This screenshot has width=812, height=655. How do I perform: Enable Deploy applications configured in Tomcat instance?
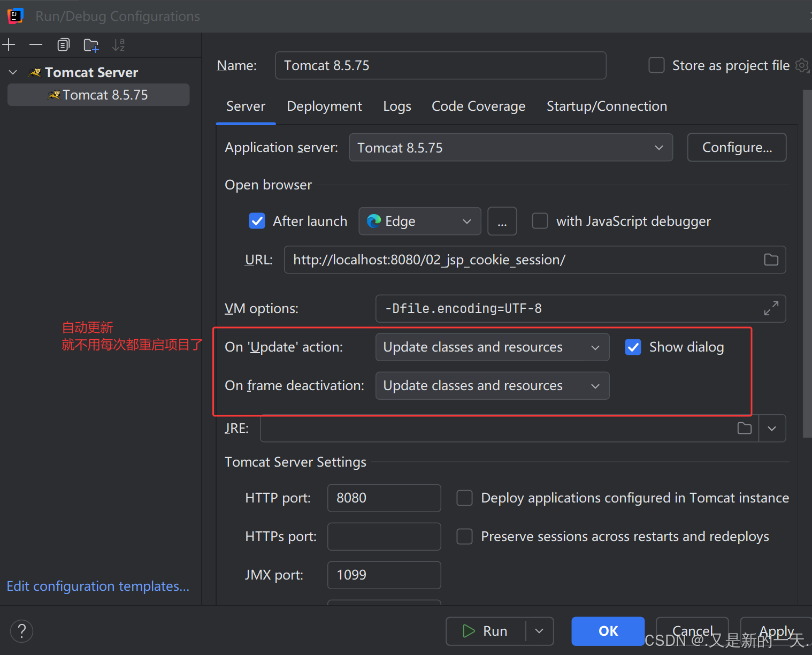(464, 498)
